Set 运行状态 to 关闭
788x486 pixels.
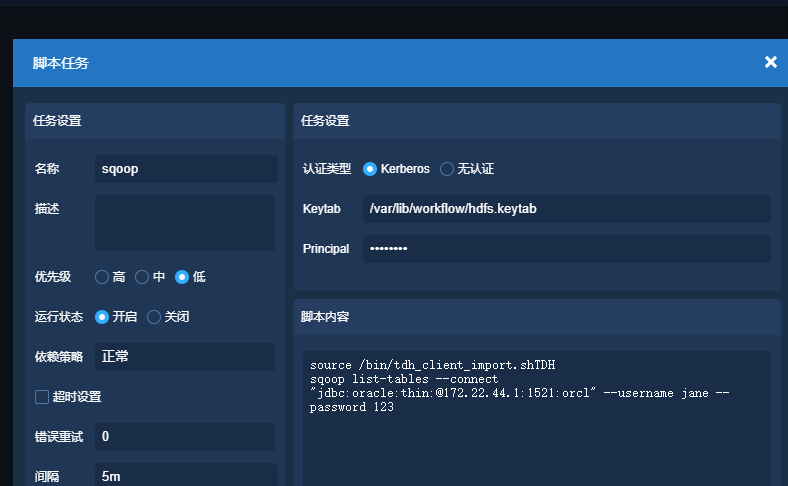pos(154,317)
